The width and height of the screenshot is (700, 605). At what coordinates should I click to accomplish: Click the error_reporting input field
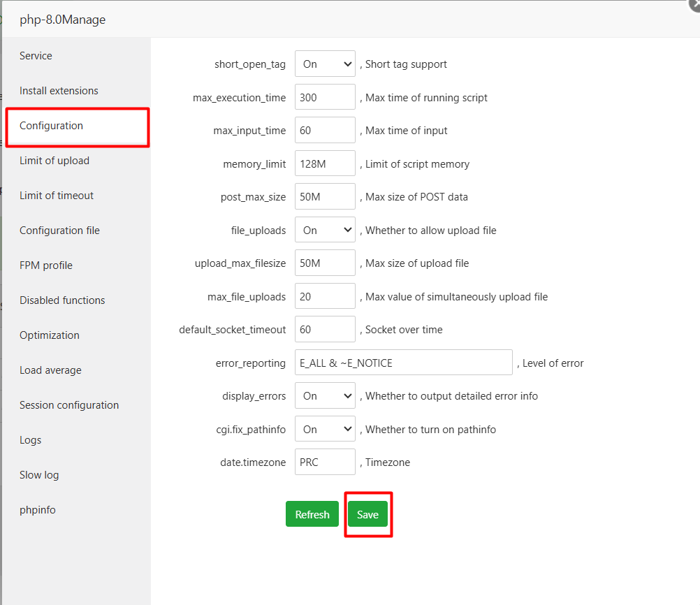click(x=403, y=362)
